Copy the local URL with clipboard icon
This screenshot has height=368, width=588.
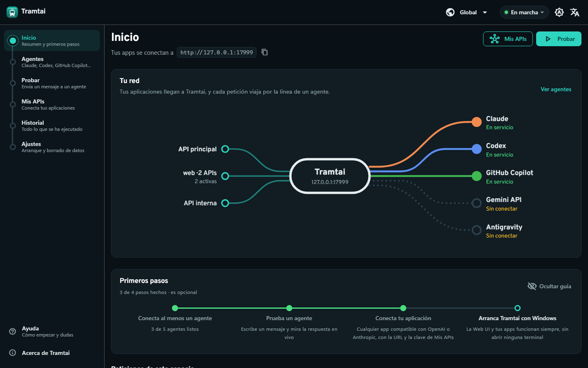[265, 52]
